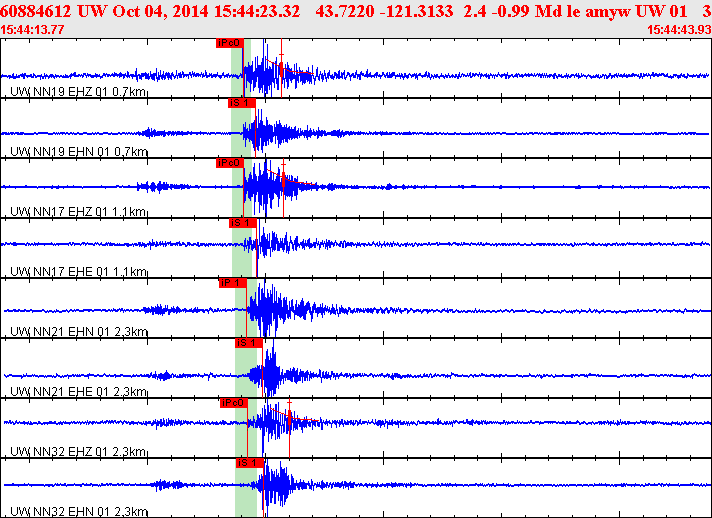Click the channel label UW NN21 EHE 01 2.3km
Viewport: 712px width, 518px height.
coord(78,391)
